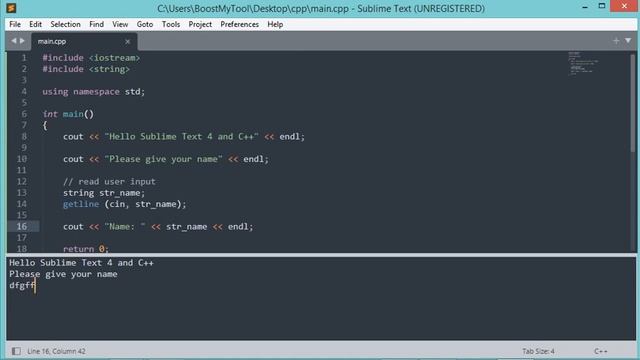The height and width of the screenshot is (360, 640).
Task: Click 'using namespace std;' line
Action: [x=93, y=92]
